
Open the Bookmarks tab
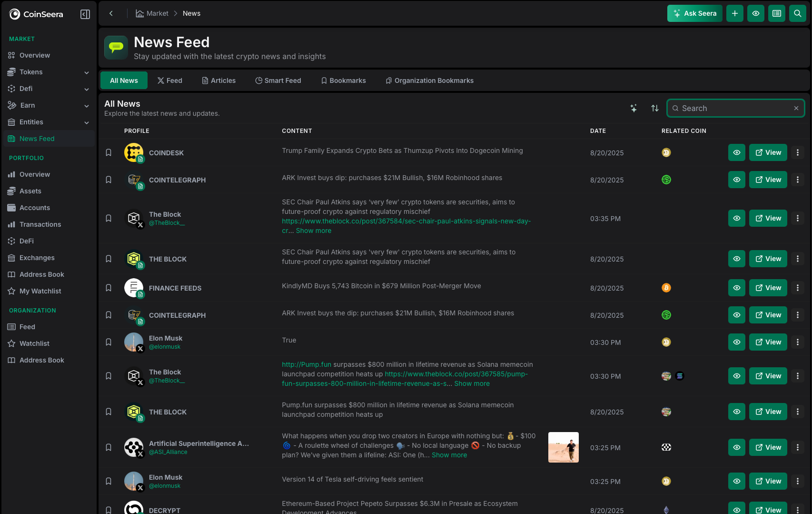click(344, 81)
